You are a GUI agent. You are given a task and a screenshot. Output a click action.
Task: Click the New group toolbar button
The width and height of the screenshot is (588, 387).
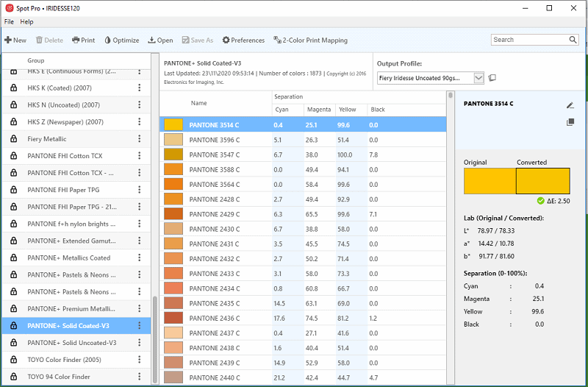[x=15, y=40]
